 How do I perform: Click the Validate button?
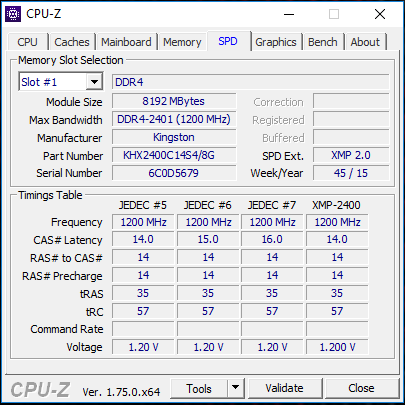click(x=284, y=388)
